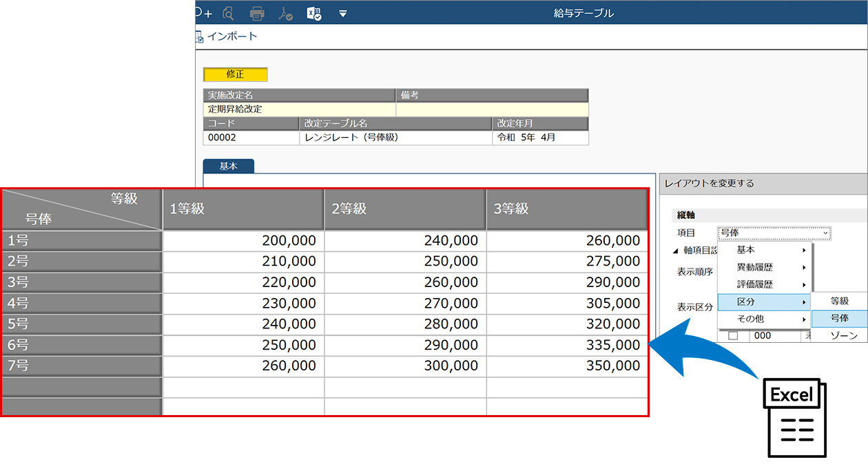The width and height of the screenshot is (868, 475).
Task: Select the 3号 row header
Action: tap(81, 282)
